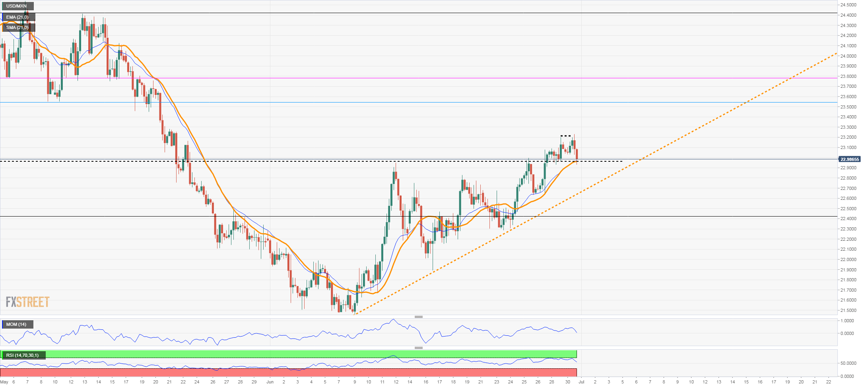Click the 24.0000 price axis label
868x387 pixels.
coord(848,56)
